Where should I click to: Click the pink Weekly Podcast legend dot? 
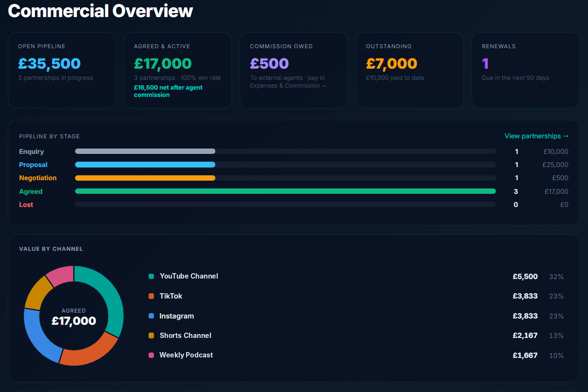pos(151,355)
